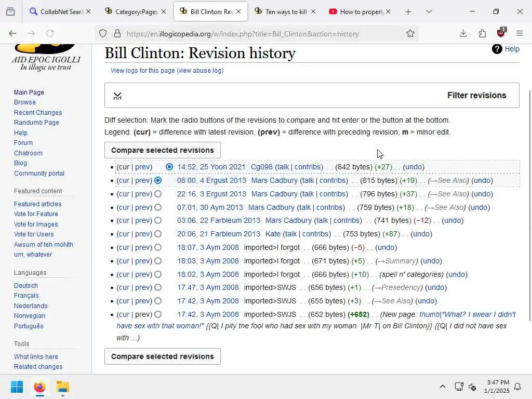Click the taskbar clock showing 3:47 PM
The image size is (532, 399).
pos(497,387)
